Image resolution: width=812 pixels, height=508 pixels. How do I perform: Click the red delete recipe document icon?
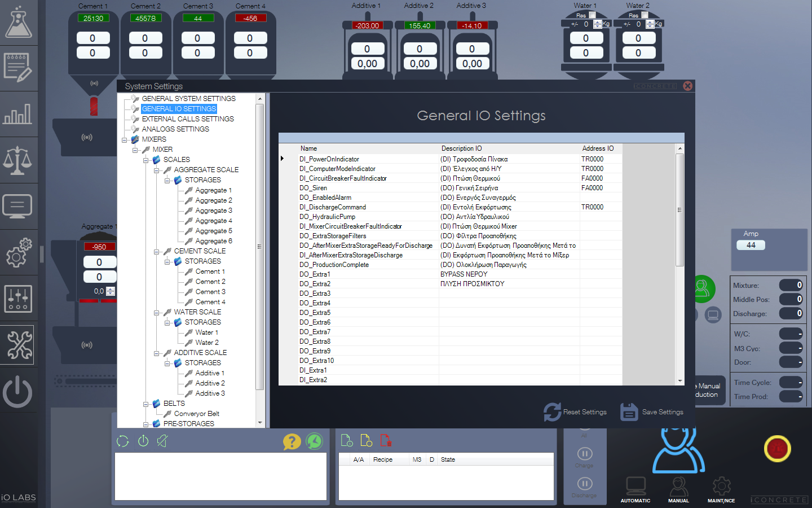386,440
